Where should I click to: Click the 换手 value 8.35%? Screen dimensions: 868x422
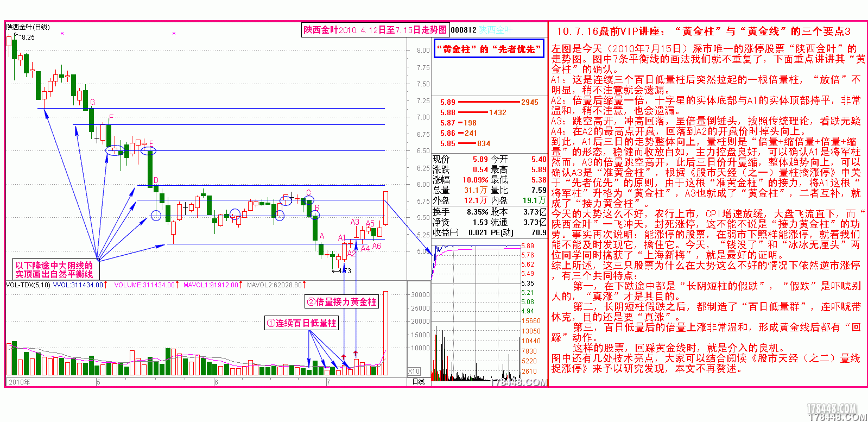477,212
